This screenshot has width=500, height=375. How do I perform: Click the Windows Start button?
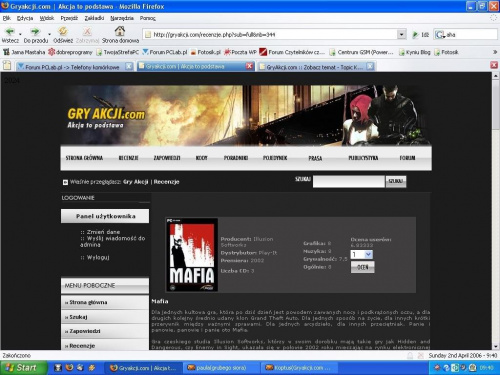pyautogui.click(x=23, y=368)
